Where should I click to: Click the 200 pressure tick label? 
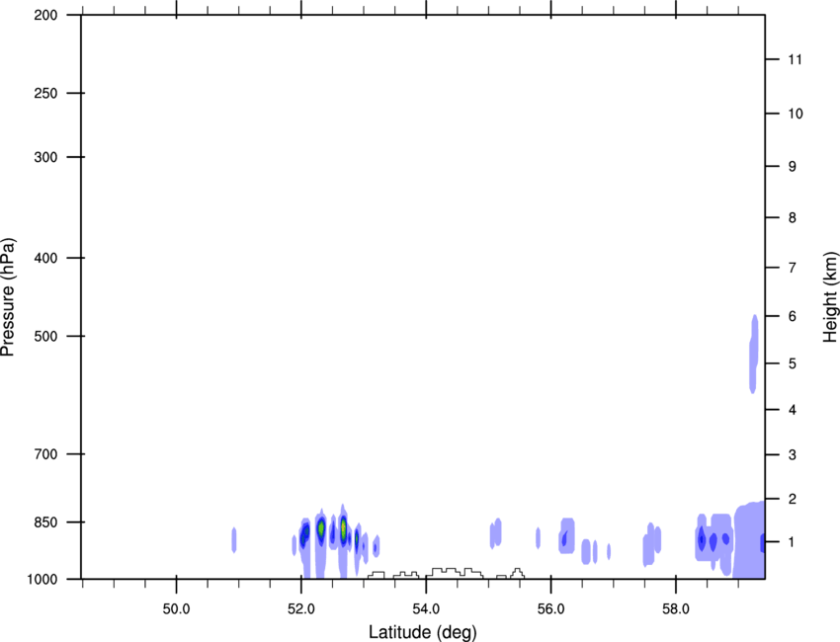(45, 15)
